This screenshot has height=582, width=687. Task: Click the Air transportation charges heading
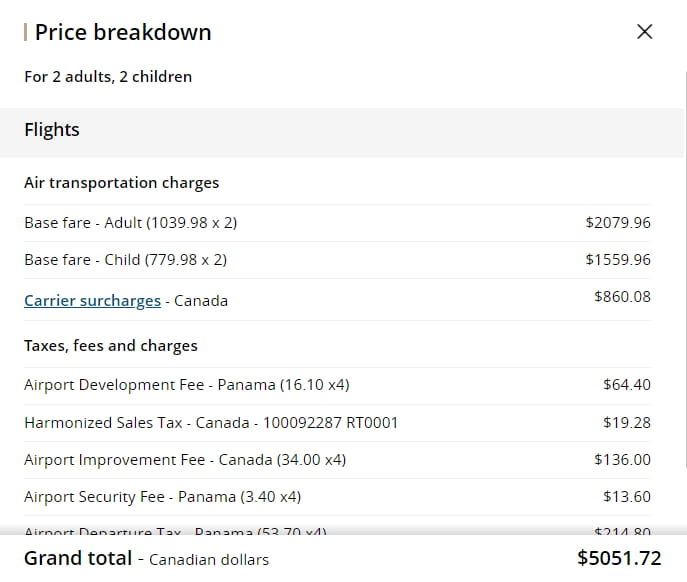(121, 183)
